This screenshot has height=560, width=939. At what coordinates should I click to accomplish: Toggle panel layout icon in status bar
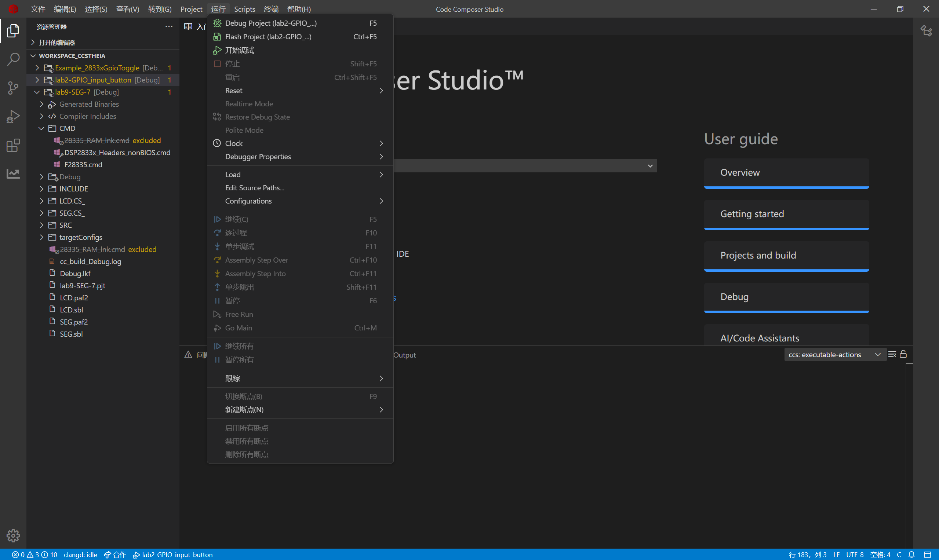click(927, 554)
